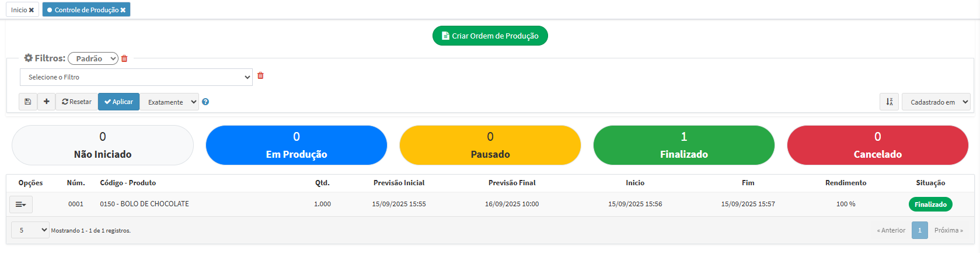
Task: Click 'Criar Ordem de Produção' button
Action: tap(490, 36)
